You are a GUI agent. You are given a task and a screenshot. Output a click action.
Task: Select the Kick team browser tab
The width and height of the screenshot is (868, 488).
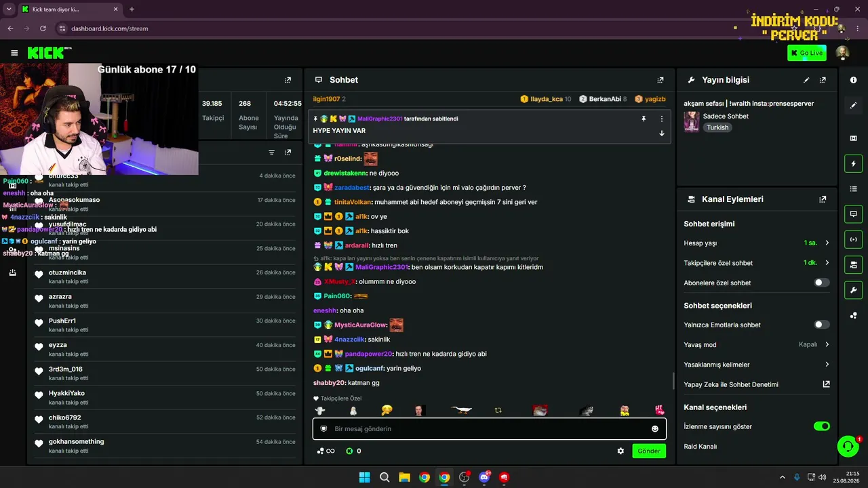pyautogui.click(x=69, y=9)
